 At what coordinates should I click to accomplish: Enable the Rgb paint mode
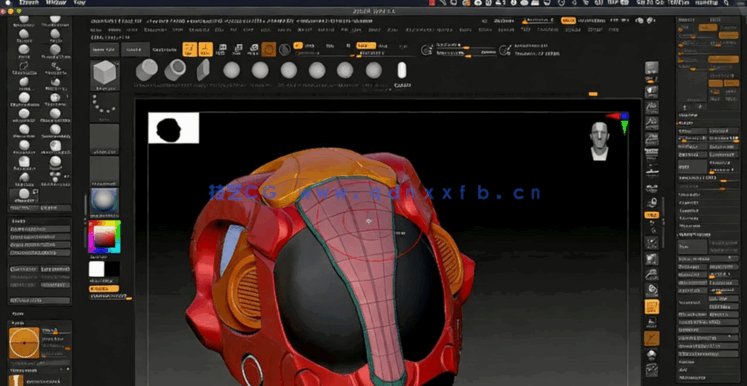pyautogui.click(x=330, y=46)
